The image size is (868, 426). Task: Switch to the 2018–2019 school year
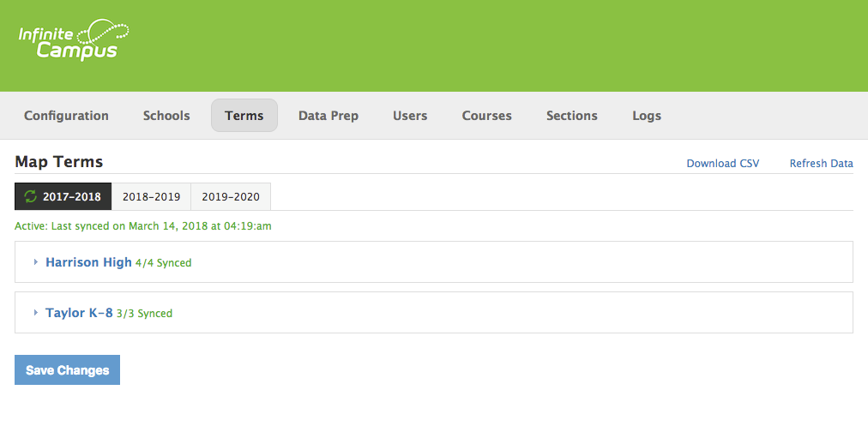tap(152, 196)
